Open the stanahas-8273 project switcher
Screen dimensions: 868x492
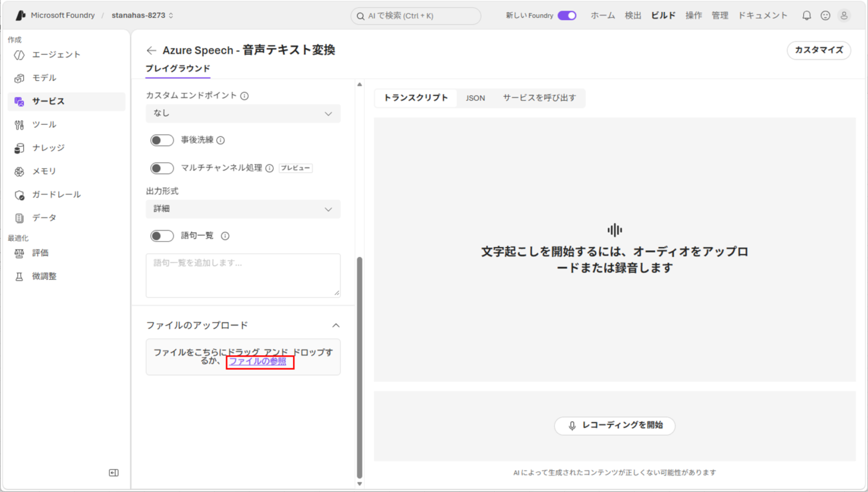142,15
